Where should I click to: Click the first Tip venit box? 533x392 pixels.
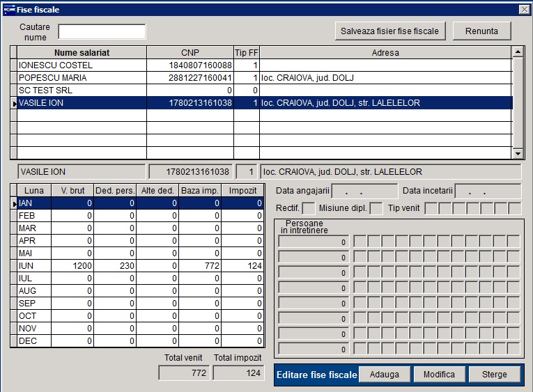coord(431,208)
